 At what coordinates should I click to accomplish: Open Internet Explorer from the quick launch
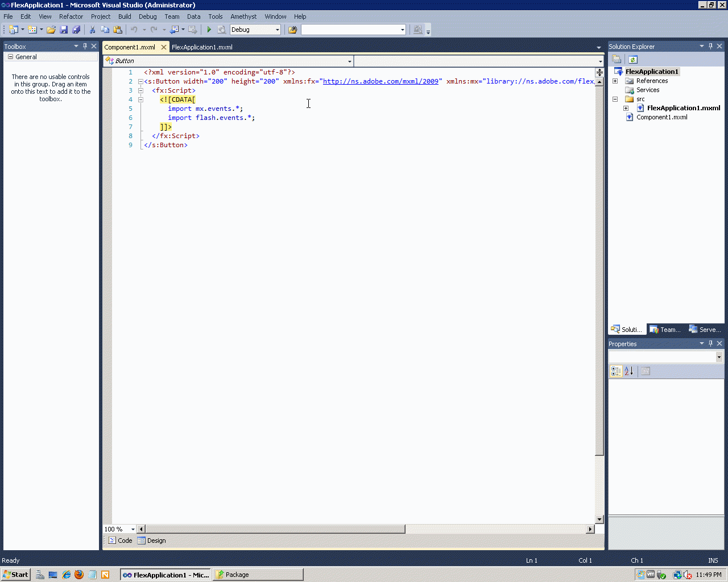(x=66, y=575)
